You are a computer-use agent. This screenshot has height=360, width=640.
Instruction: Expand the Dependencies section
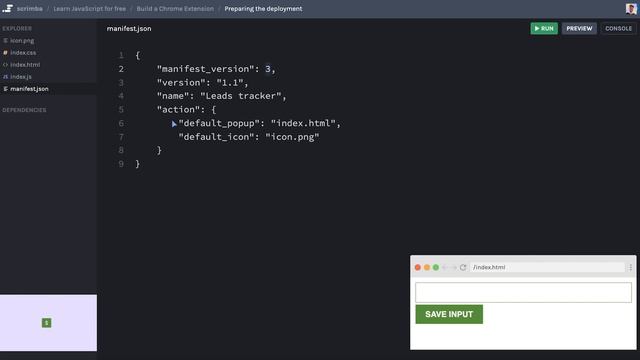24,110
